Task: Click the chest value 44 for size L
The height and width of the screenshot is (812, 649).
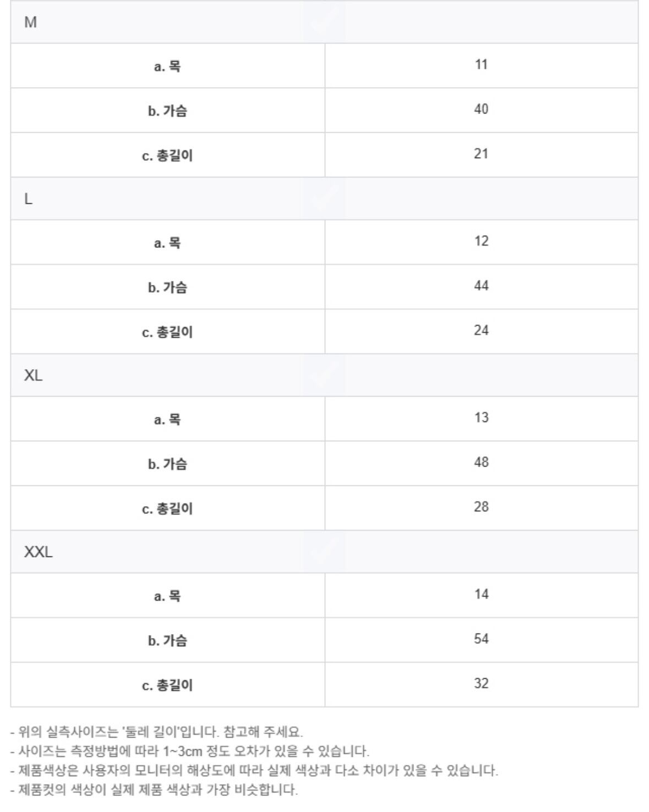Action: coord(481,286)
